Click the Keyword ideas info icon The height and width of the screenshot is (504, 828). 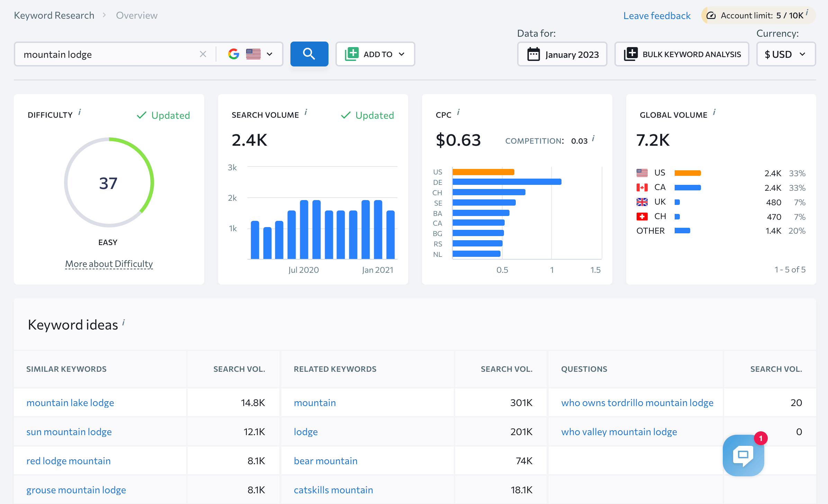pos(124,323)
